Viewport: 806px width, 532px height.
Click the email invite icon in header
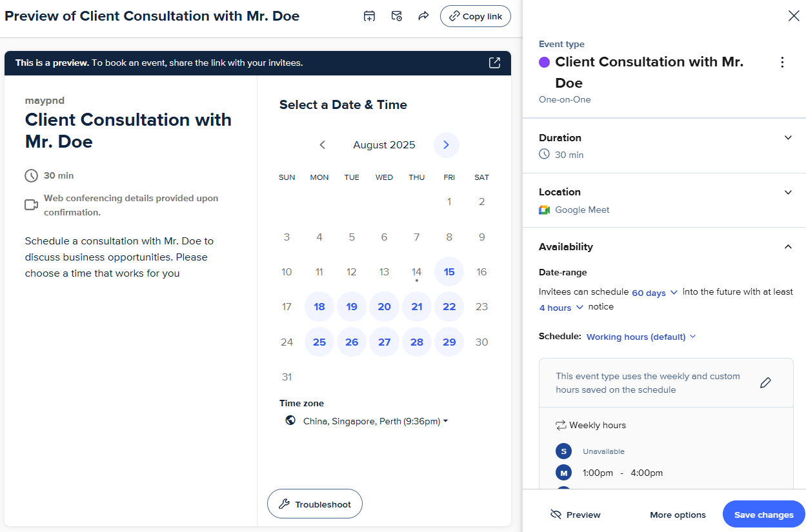(x=397, y=16)
